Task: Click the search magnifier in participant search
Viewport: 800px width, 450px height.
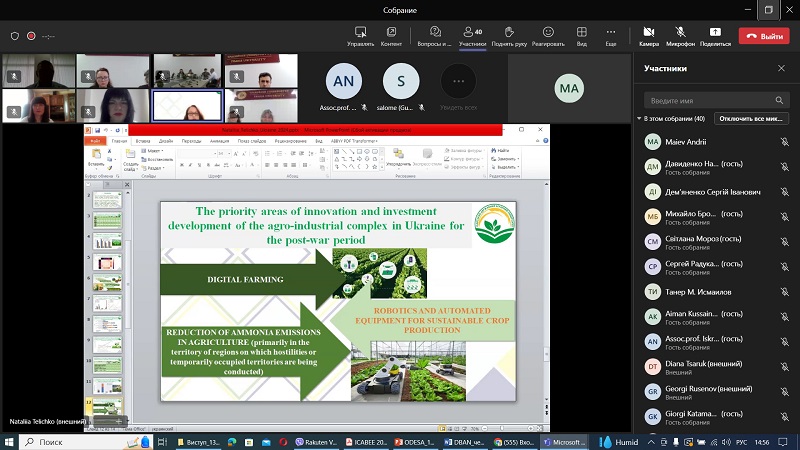Action: (x=780, y=101)
